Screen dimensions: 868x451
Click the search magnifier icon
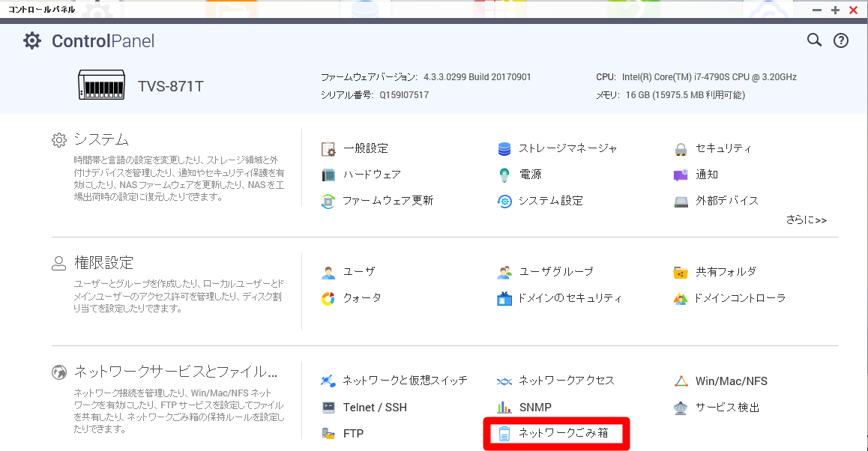coord(814,40)
